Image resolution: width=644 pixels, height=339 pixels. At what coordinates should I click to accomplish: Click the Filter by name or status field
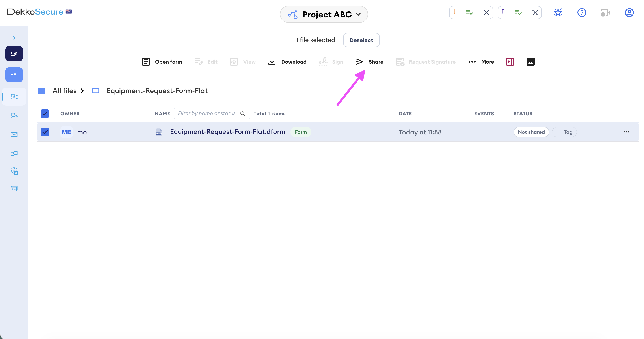point(212,114)
